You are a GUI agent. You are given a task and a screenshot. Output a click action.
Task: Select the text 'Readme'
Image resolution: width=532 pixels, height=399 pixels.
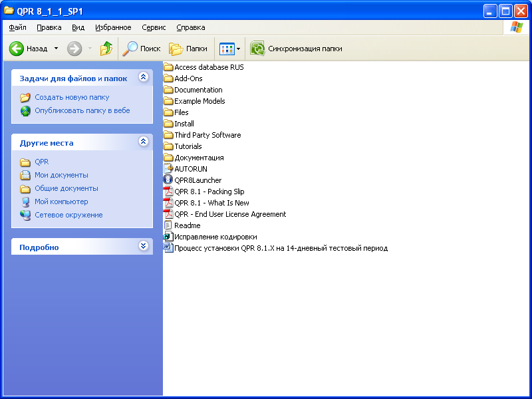pyautogui.click(x=188, y=225)
